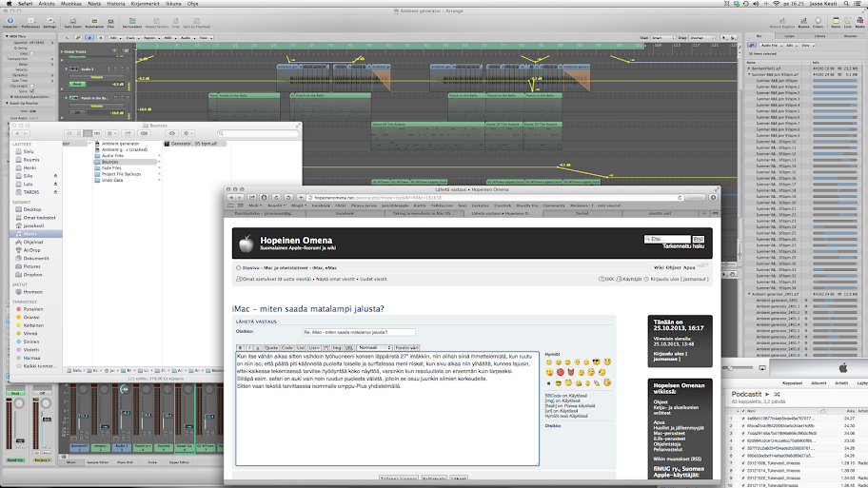Click the Quote button in post editor
Image resolution: width=868 pixels, height=488 pixels.
coord(272,348)
